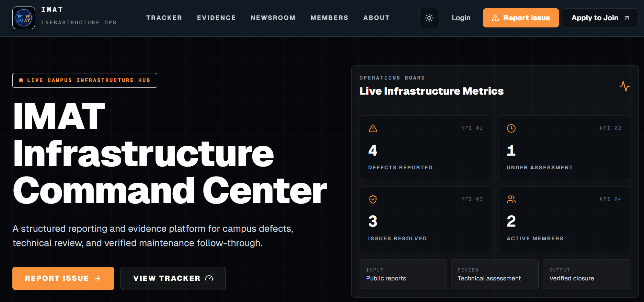Image resolution: width=644 pixels, height=302 pixels.
Task: Click the Apply to Join button
Action: tap(601, 18)
